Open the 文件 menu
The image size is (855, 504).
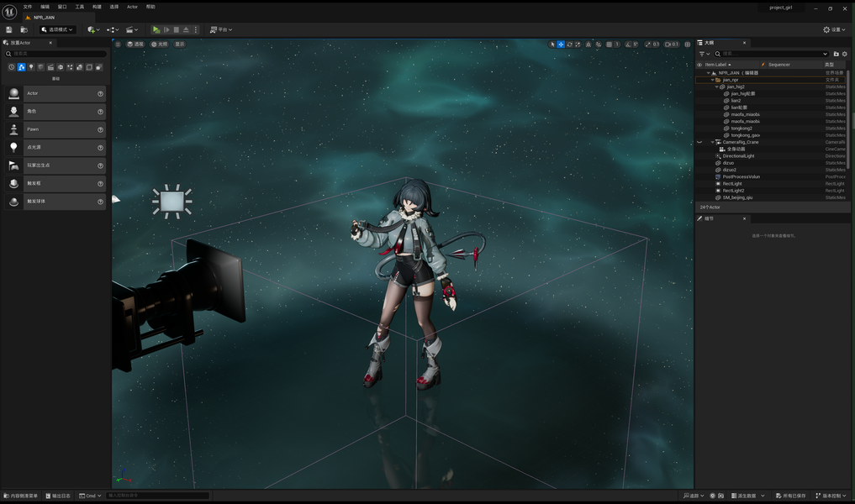click(x=27, y=7)
